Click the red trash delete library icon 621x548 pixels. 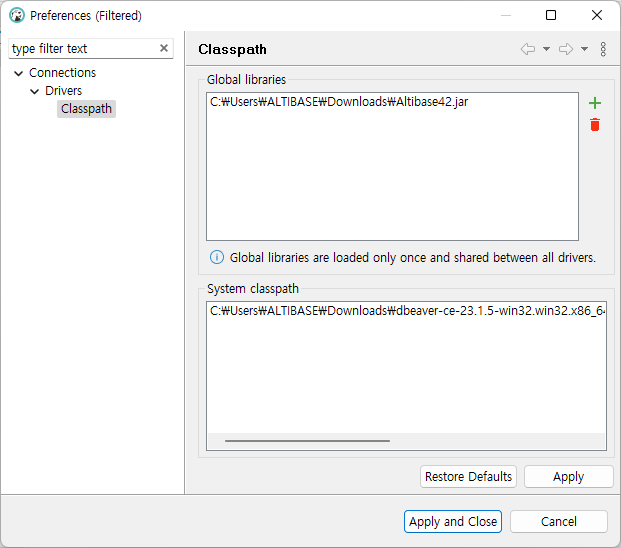click(595, 125)
